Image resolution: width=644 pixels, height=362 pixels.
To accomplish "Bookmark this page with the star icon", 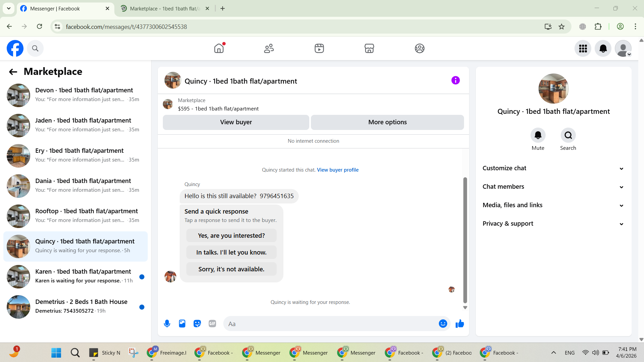I will click(x=561, y=27).
